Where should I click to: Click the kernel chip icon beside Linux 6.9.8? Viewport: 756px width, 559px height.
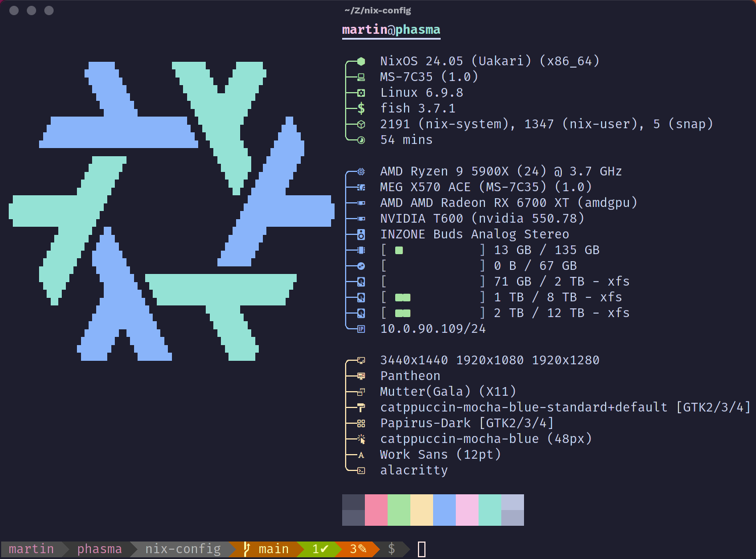[361, 93]
